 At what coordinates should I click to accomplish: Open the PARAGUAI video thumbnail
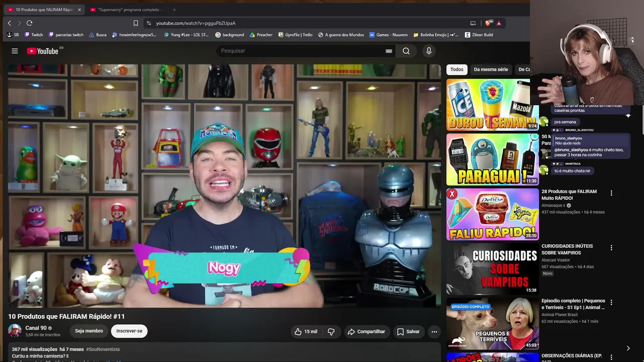pyautogui.click(x=492, y=159)
